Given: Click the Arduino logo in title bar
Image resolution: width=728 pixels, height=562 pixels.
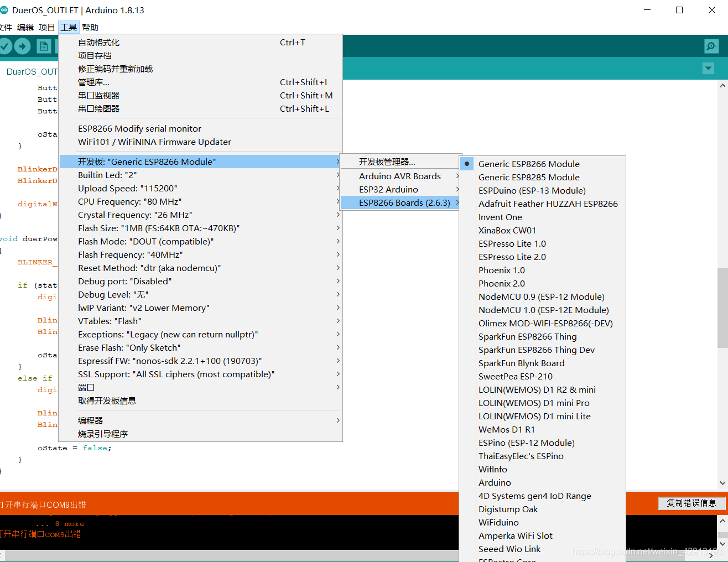Looking at the screenshot, I should 4,10.
